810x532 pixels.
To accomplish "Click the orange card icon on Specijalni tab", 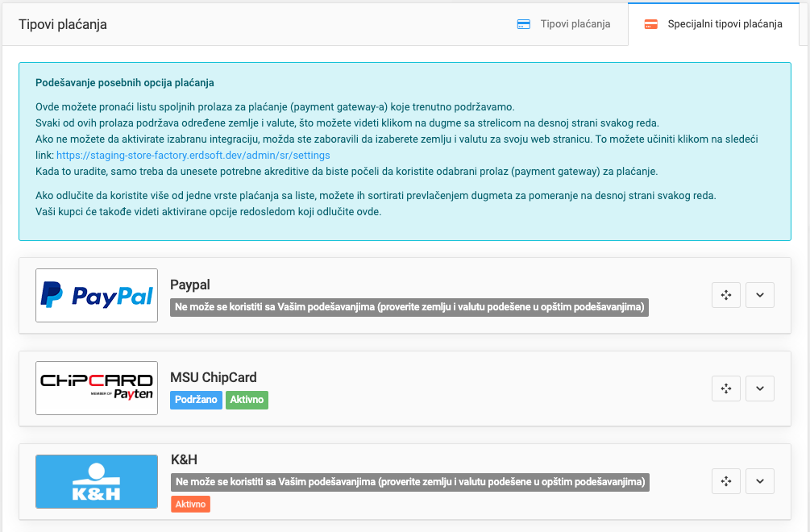I will 651,24.
